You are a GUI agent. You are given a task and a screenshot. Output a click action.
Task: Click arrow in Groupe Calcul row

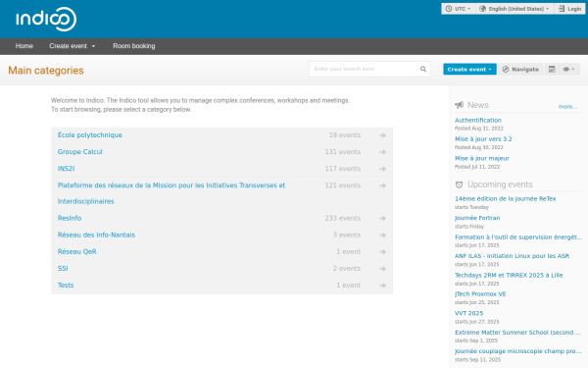382,152
